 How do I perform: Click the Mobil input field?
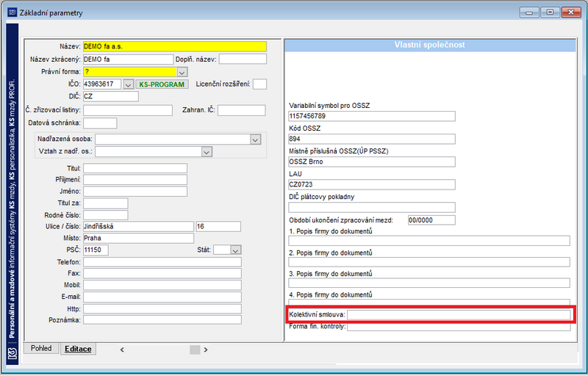pos(162,285)
